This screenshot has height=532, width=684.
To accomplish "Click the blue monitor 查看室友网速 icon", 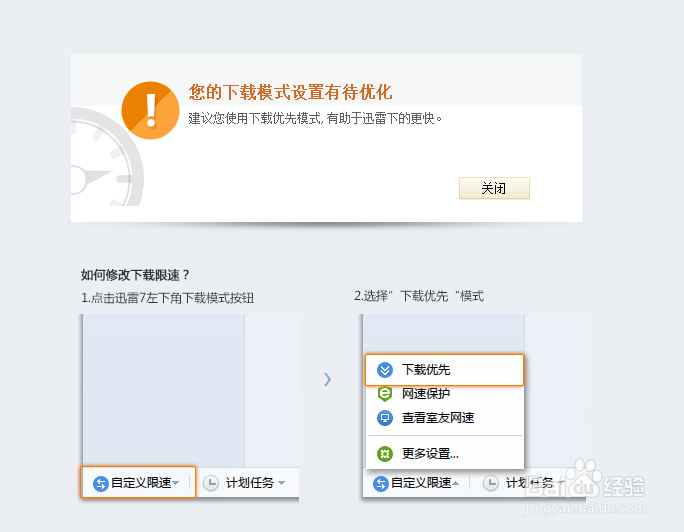I will (385, 418).
